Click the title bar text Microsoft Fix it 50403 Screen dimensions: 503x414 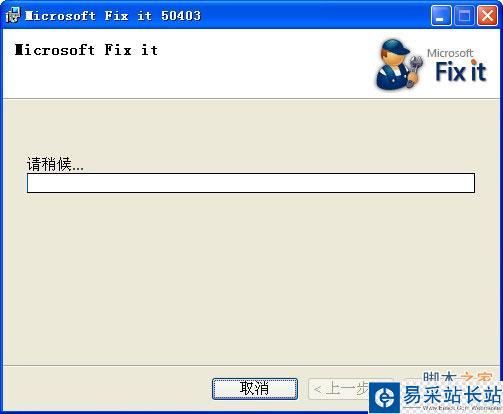coord(113,16)
